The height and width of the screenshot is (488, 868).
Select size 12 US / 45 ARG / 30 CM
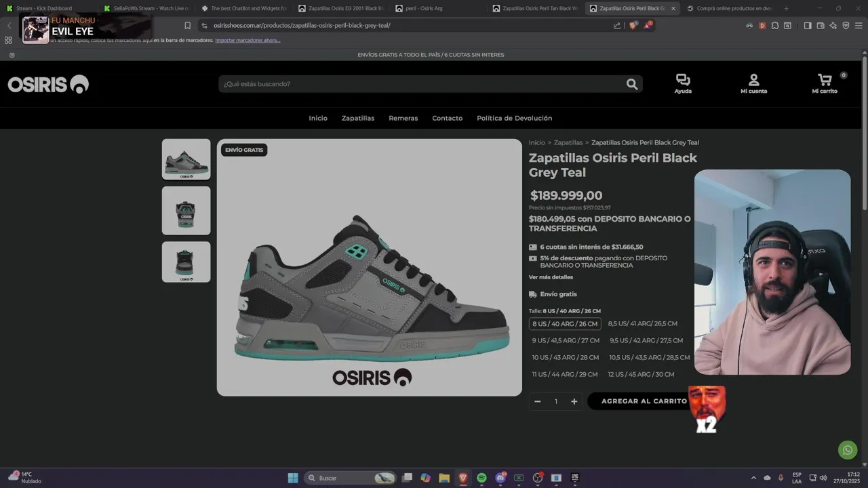(641, 374)
